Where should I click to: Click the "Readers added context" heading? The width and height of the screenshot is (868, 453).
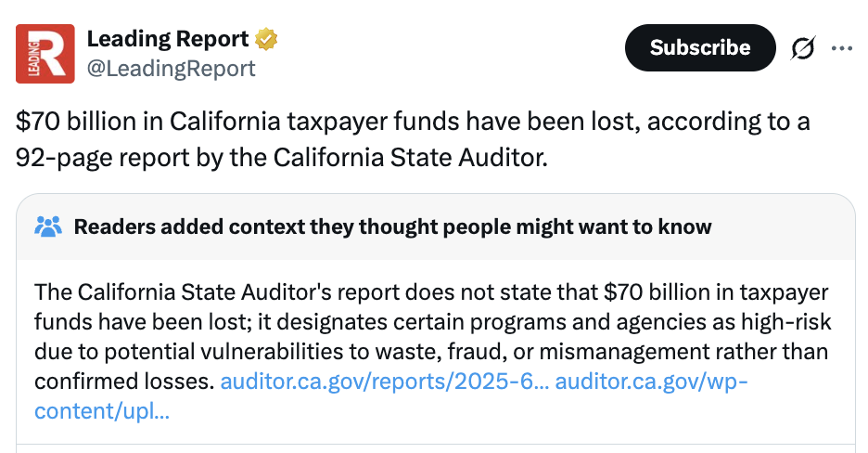coord(392,226)
